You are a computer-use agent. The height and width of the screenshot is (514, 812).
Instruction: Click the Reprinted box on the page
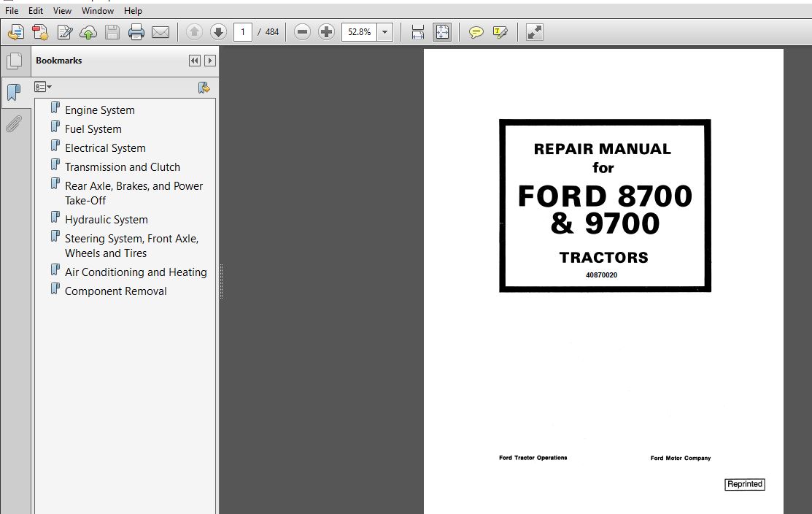pyautogui.click(x=745, y=484)
